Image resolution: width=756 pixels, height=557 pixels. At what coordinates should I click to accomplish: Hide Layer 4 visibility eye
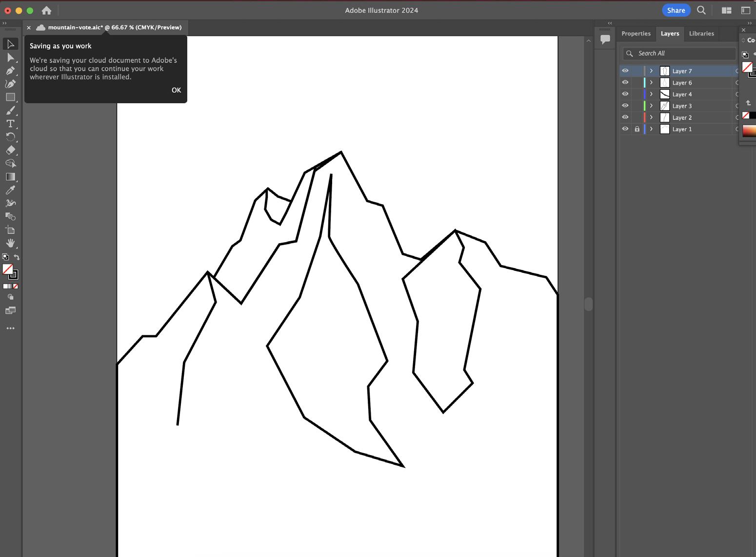(x=625, y=94)
